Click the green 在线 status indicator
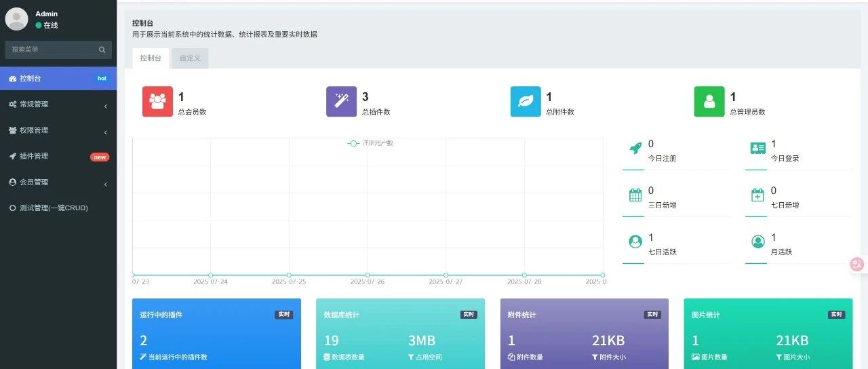This screenshot has width=868, height=369. [x=39, y=25]
